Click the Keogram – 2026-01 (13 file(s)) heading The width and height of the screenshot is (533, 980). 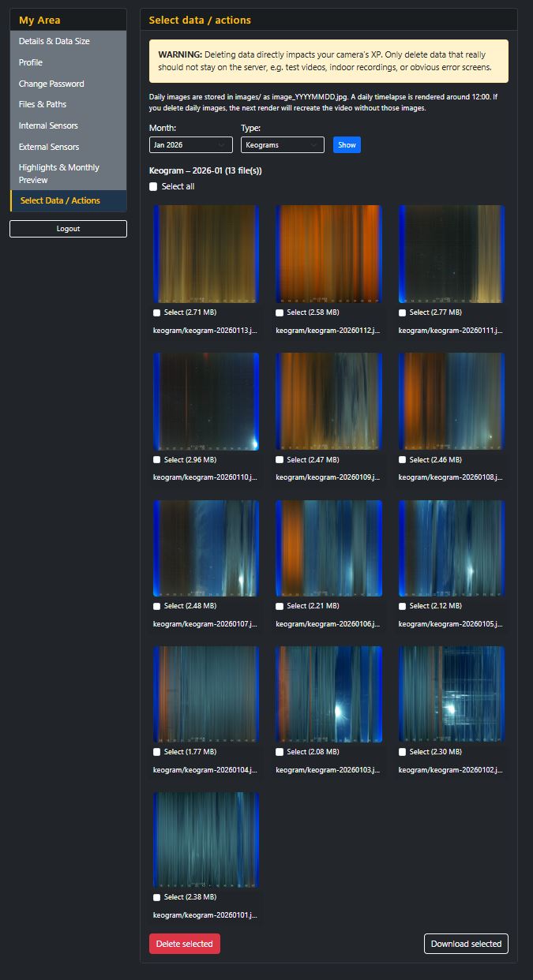click(x=205, y=170)
